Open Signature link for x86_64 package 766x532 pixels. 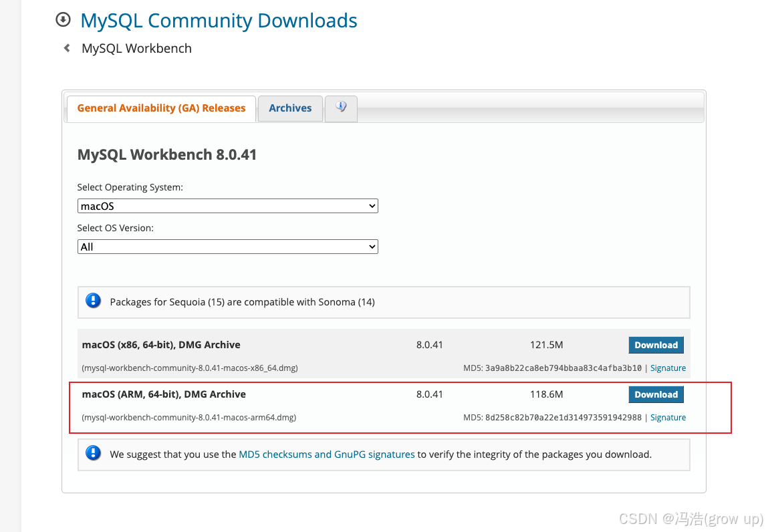click(x=668, y=368)
